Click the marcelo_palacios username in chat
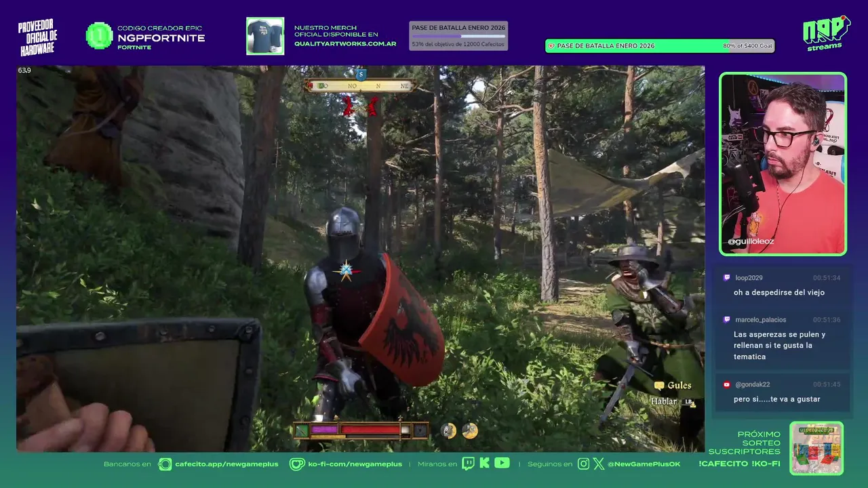868x488 pixels. point(760,320)
